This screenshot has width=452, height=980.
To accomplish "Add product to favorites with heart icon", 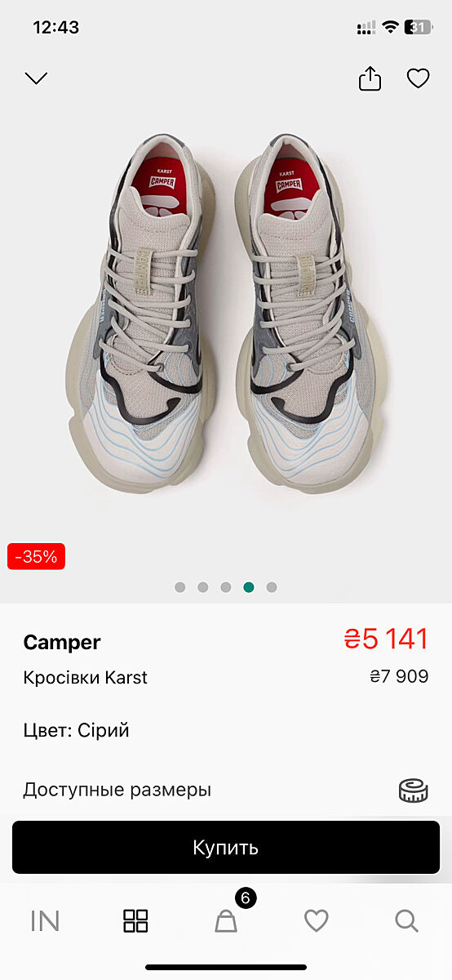I will 418,78.
